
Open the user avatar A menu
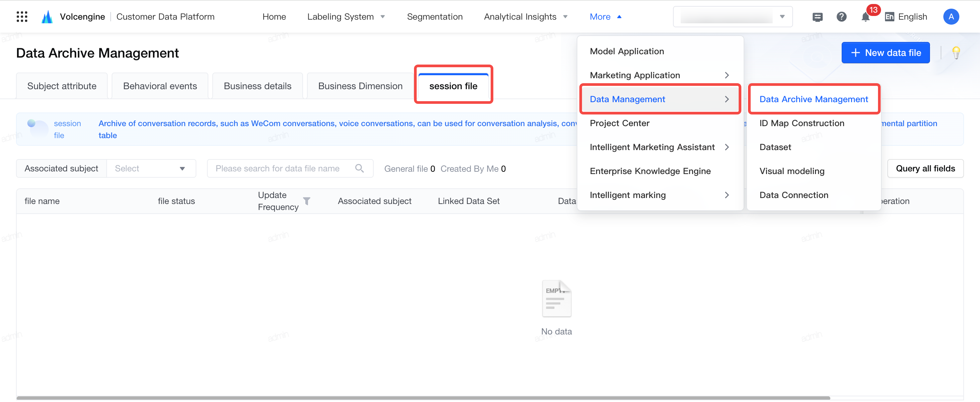point(951,17)
